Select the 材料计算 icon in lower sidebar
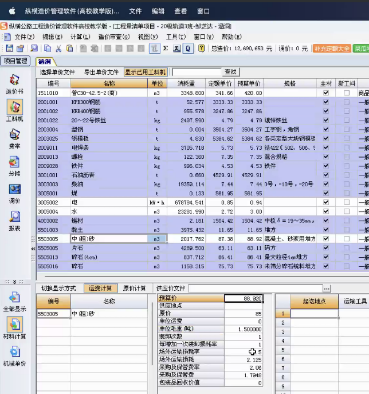This screenshot has width=369, height=394. [x=14, y=328]
